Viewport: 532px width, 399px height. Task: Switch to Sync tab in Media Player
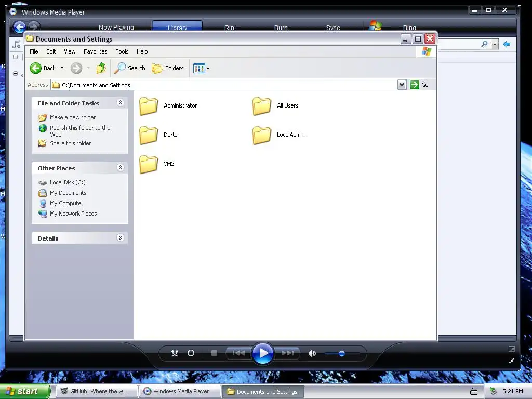[333, 28]
